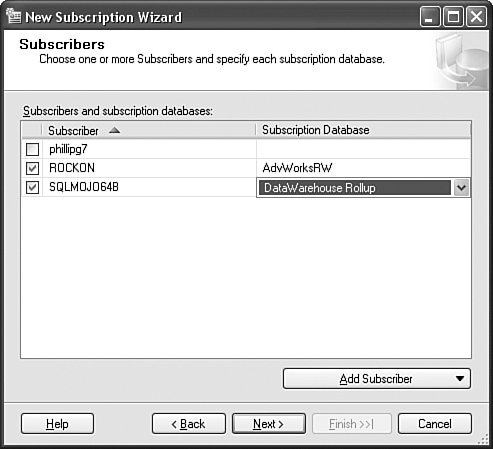Image resolution: width=493 pixels, height=449 pixels.
Task: Select the AdvWorksRW subscription database cell
Action: [363, 168]
